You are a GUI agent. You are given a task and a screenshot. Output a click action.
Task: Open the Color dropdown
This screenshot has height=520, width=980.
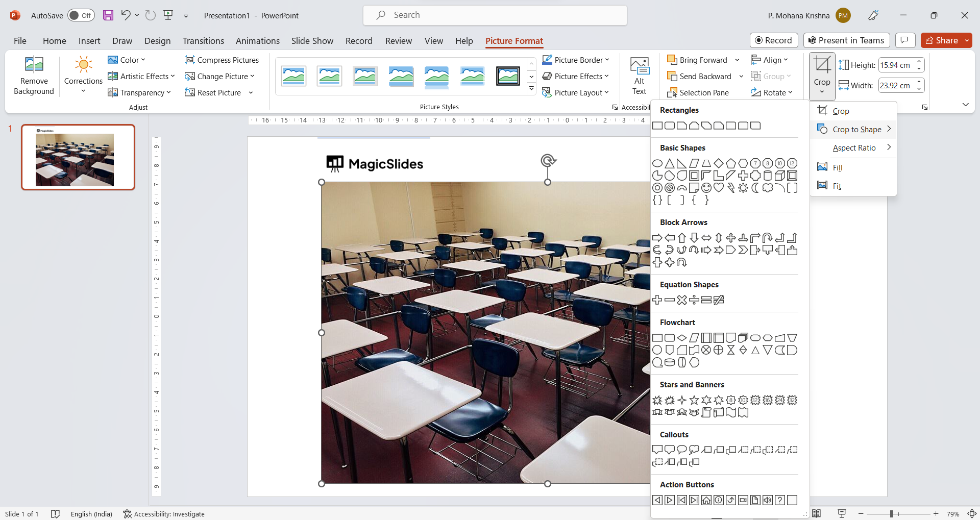[127, 60]
